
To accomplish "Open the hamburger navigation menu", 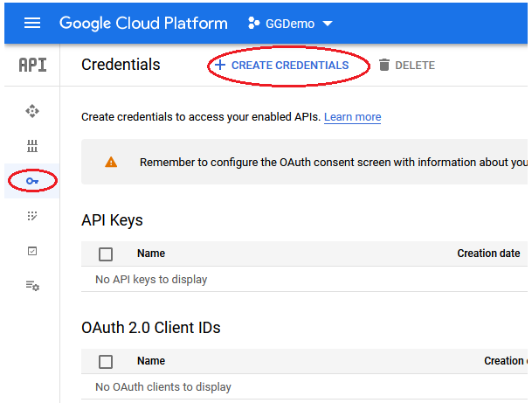I will [x=32, y=23].
